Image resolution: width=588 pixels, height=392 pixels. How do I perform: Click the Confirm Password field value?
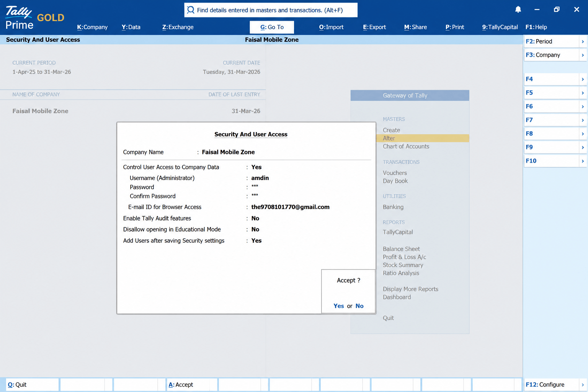pos(255,196)
